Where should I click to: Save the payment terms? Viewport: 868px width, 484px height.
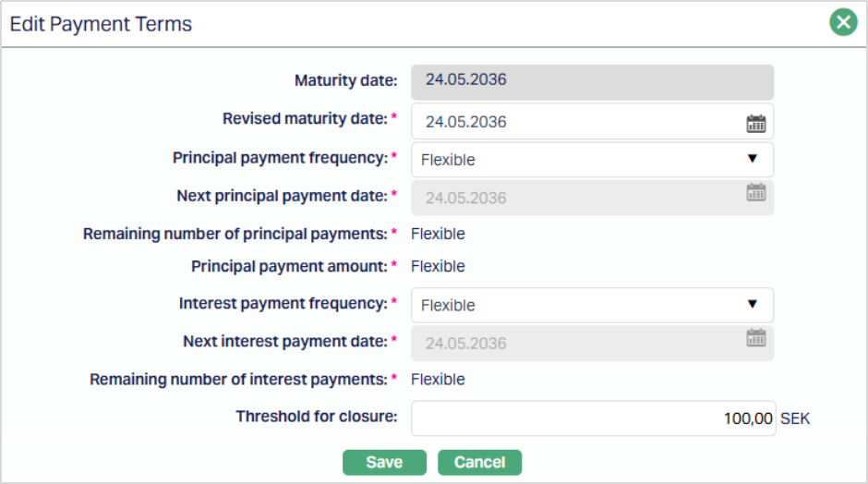pyautogui.click(x=384, y=462)
